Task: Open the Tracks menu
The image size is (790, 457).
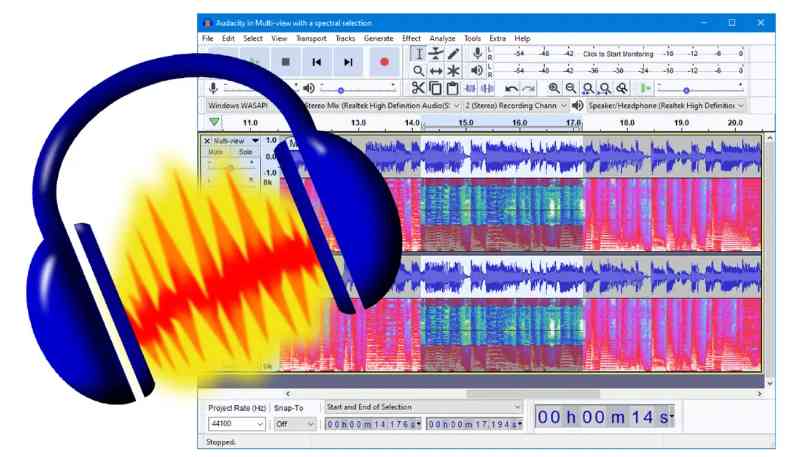Action: (x=345, y=38)
